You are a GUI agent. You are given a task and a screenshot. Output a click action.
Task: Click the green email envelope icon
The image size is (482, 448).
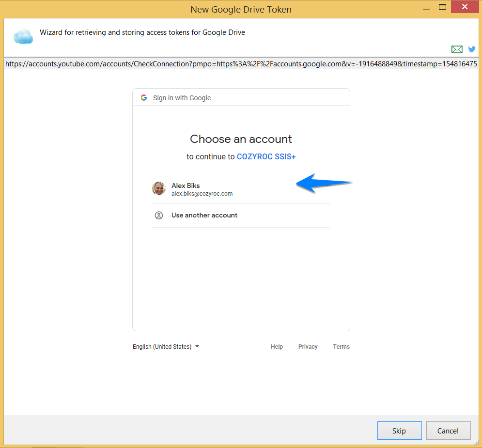point(457,49)
